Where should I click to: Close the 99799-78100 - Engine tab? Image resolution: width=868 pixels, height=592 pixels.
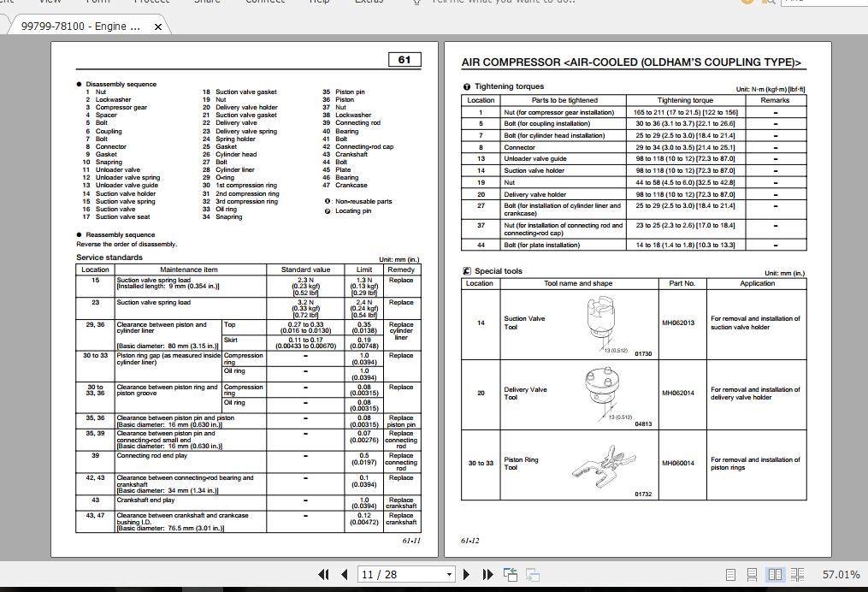click(157, 27)
